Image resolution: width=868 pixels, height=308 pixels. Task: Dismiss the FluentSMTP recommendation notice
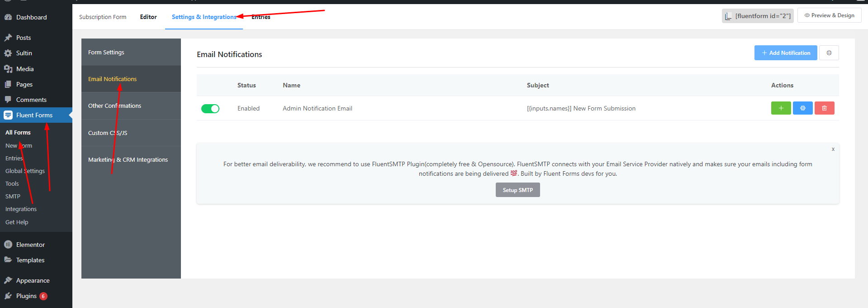tap(833, 149)
